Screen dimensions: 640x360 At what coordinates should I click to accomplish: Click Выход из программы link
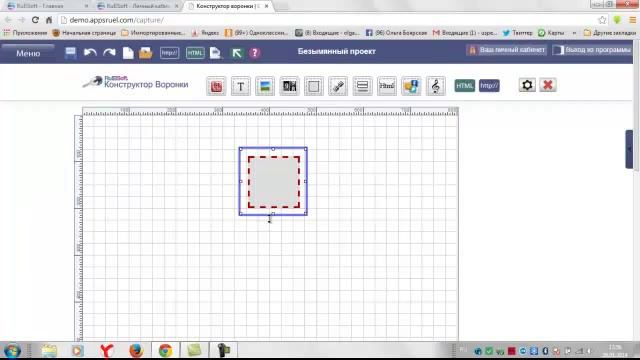point(592,50)
